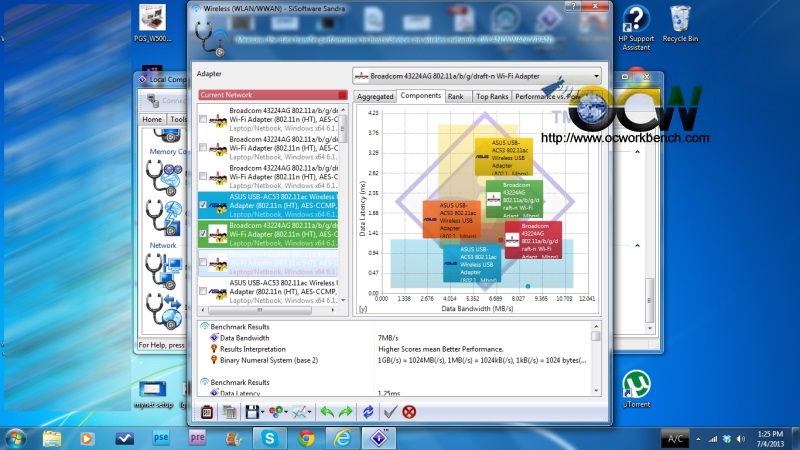Click the chart view line-graph icon
This screenshot has width=800, height=450.
click(x=299, y=412)
